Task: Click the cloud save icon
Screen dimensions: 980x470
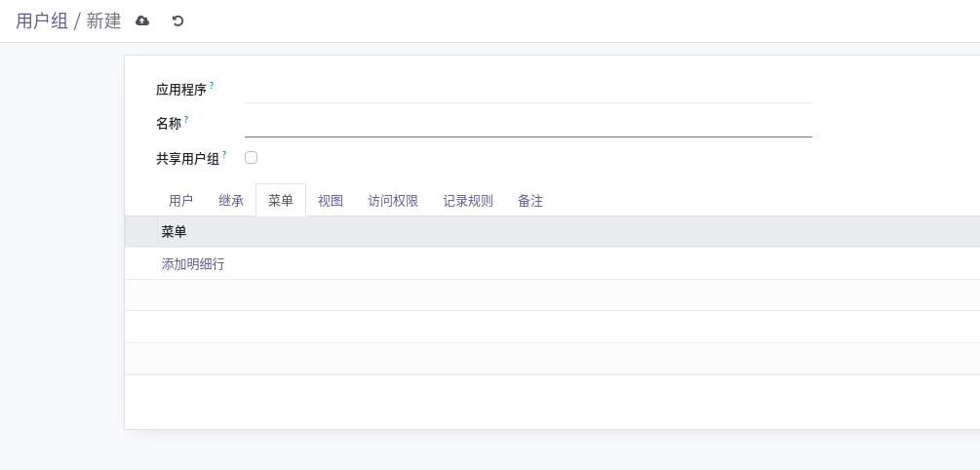Action: [x=142, y=20]
